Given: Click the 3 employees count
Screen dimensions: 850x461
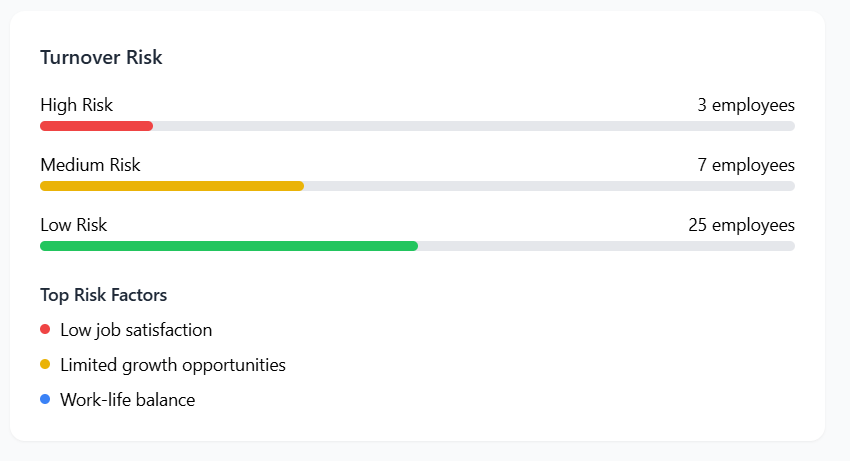Looking at the screenshot, I should pos(746,105).
